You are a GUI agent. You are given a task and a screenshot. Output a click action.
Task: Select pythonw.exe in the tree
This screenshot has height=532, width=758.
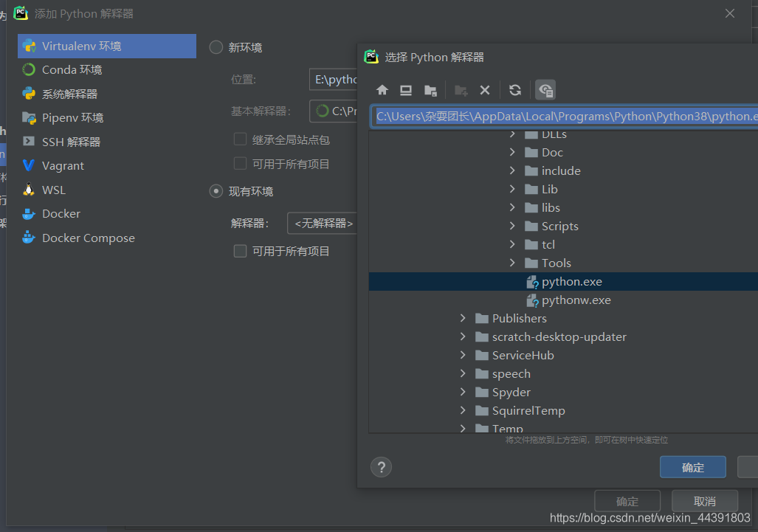coord(563,300)
